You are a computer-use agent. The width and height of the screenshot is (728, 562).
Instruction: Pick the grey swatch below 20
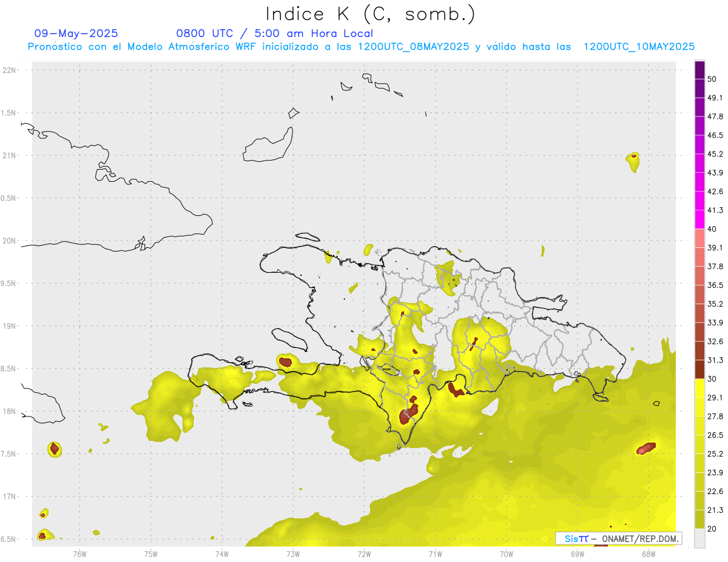[699, 538]
